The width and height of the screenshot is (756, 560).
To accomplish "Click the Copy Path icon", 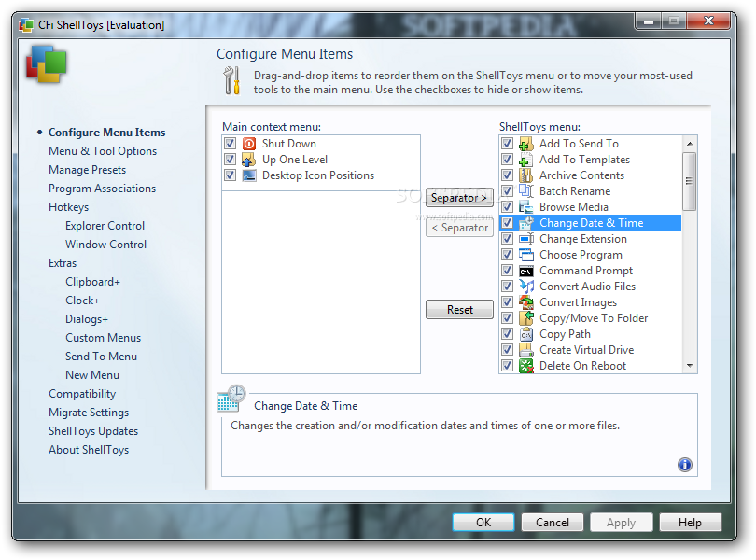I will 526,334.
